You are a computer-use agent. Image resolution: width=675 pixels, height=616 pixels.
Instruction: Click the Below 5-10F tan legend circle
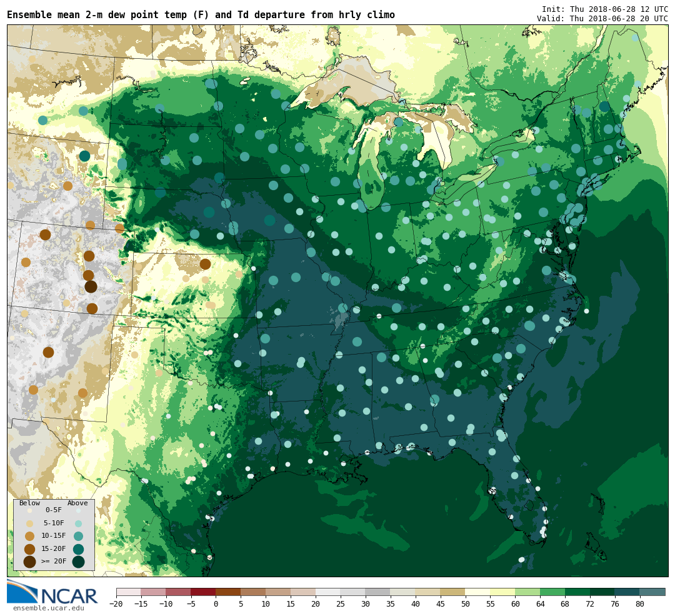tap(30, 523)
